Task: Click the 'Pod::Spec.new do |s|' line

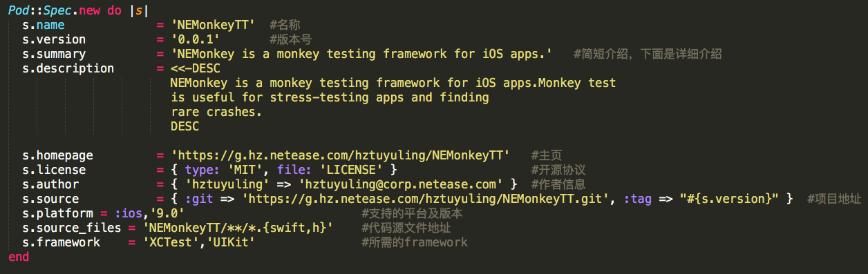Action: [79, 10]
